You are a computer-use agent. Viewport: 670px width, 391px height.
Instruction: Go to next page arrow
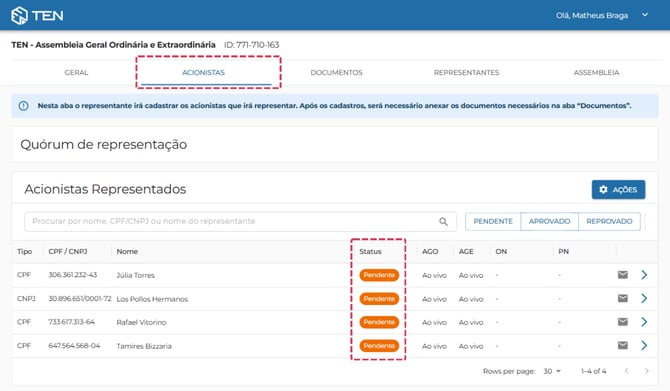646,371
